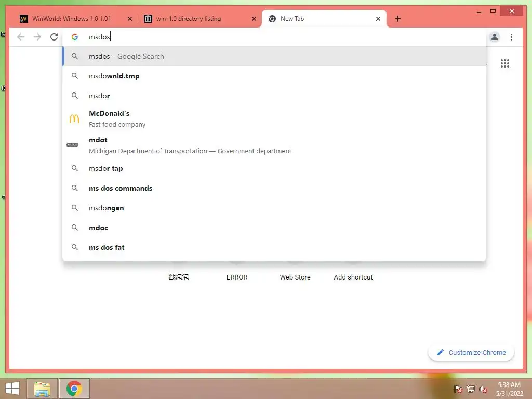Screen dimensions: 532x399
Task: Click the back navigation arrow
Action: 21,37
